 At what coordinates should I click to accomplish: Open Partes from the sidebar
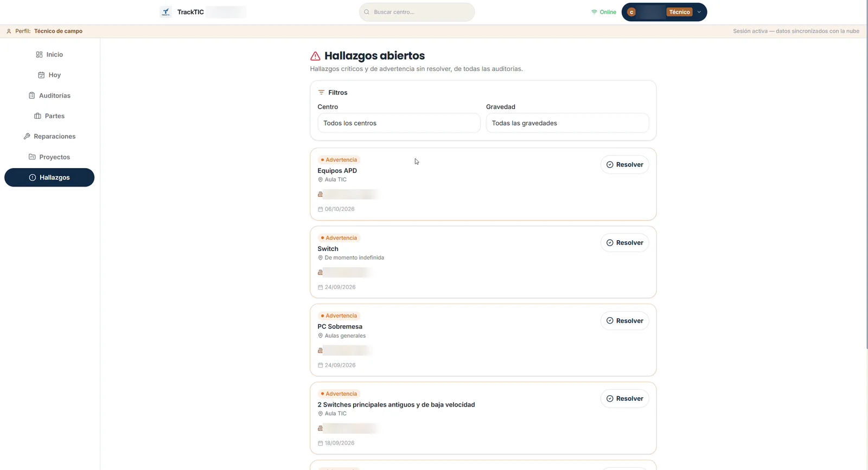[x=49, y=116]
